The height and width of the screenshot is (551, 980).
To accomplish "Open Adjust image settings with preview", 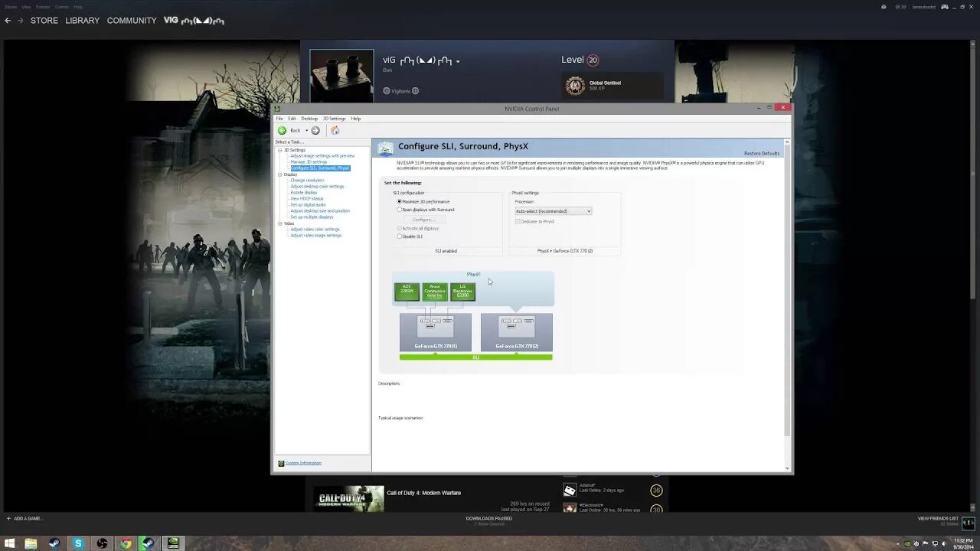I will 322,156.
